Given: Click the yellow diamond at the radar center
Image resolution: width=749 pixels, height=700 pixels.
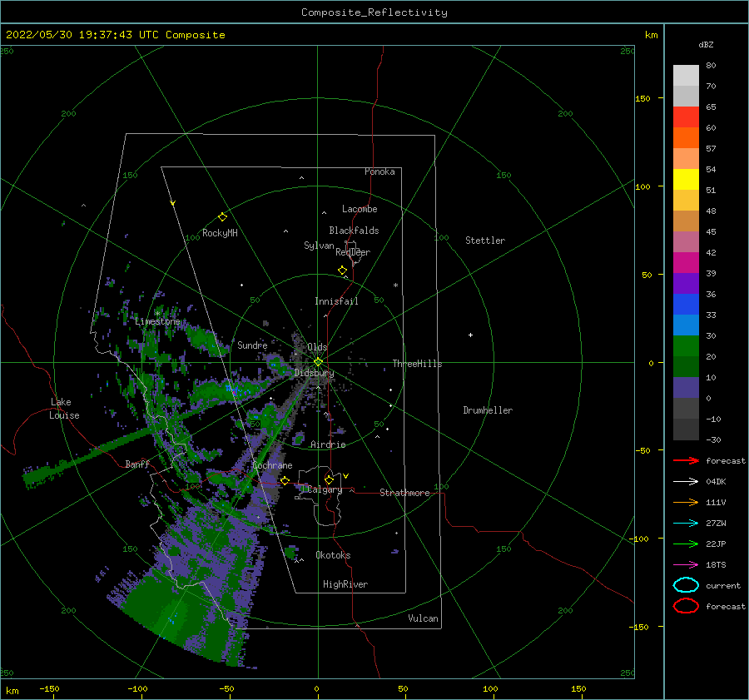Looking at the screenshot, I should [x=318, y=362].
